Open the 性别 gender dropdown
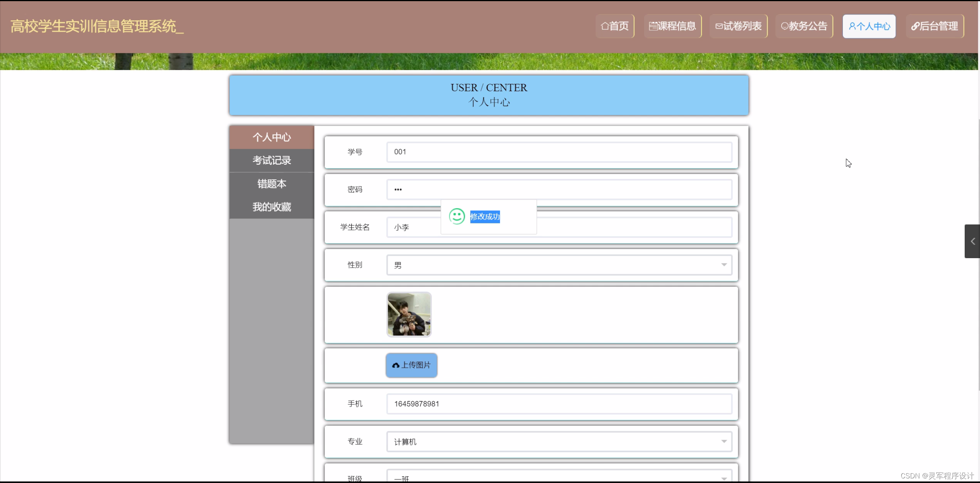Screen dimensions: 980x483 click(723, 265)
